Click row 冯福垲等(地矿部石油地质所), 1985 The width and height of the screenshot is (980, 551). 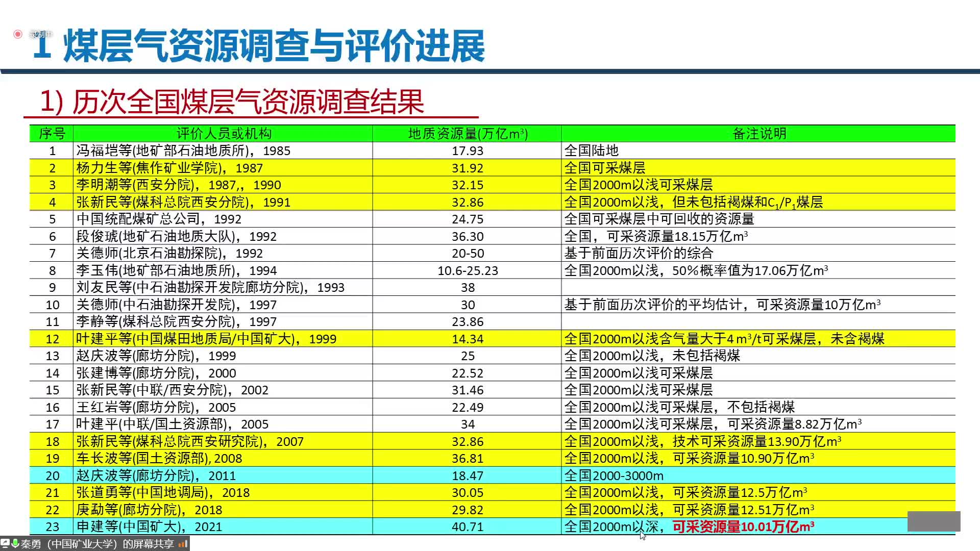pyautogui.click(x=492, y=151)
